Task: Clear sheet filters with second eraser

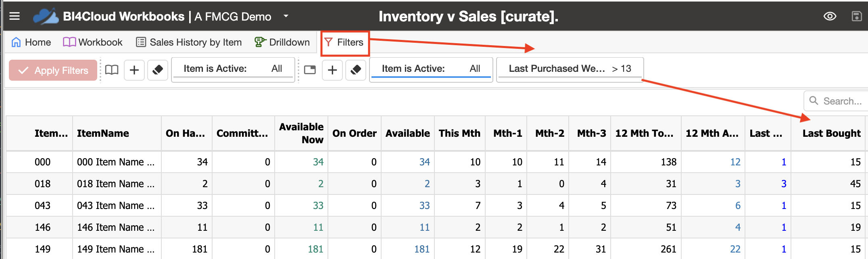Action: coord(356,70)
